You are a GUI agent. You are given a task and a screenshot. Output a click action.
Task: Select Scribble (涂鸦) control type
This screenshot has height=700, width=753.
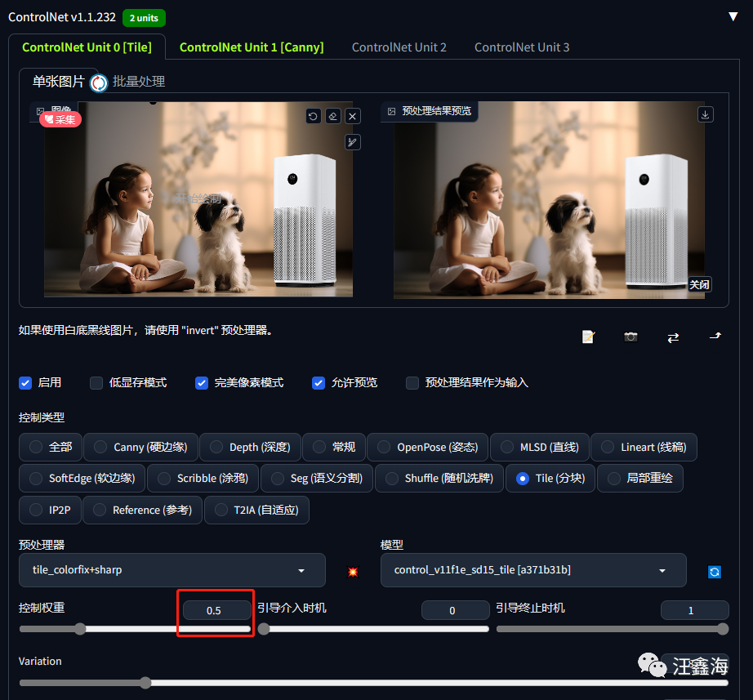coord(203,479)
